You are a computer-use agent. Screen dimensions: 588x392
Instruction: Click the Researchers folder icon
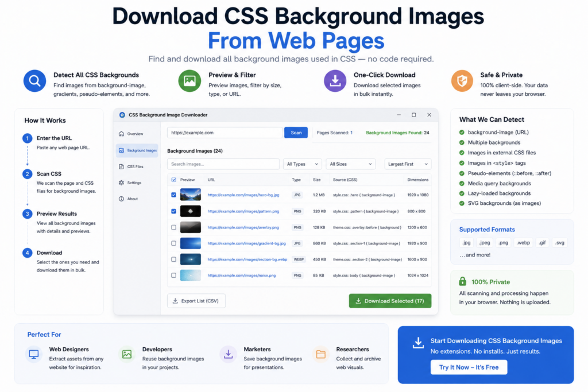coord(320,354)
